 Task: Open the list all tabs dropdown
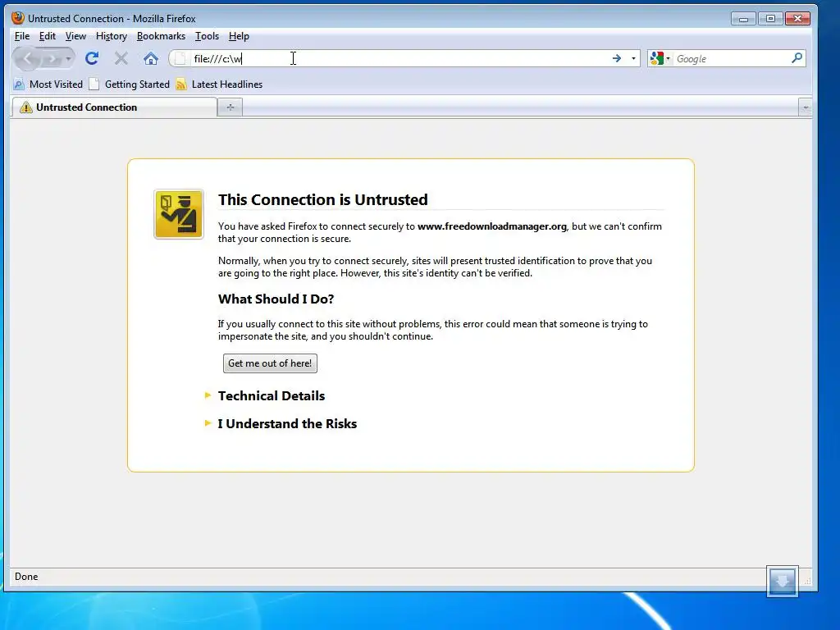coord(806,107)
